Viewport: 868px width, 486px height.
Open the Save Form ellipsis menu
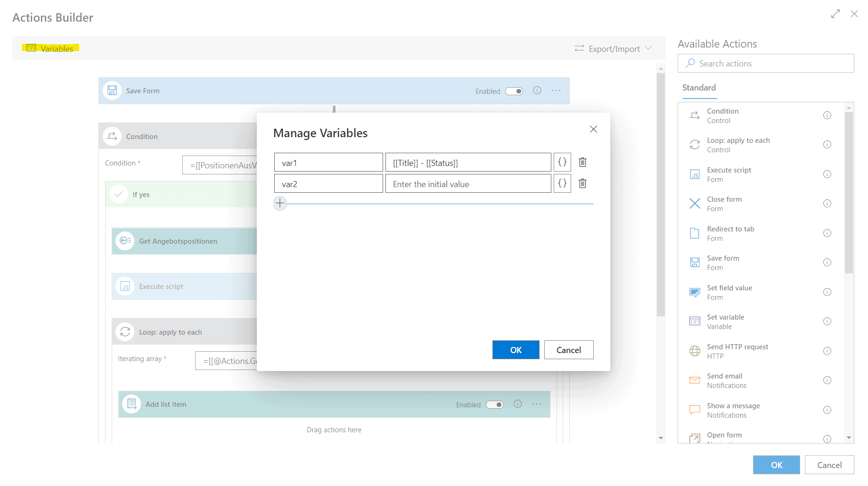click(x=556, y=91)
